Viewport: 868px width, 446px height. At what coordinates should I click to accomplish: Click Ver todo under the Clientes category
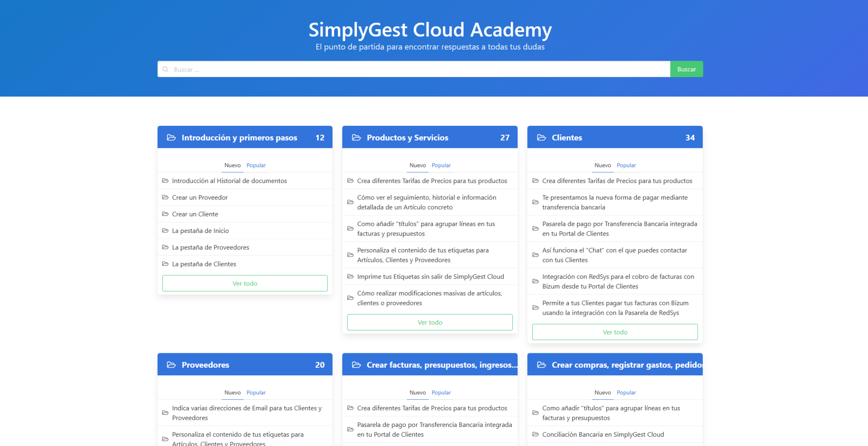pos(615,332)
